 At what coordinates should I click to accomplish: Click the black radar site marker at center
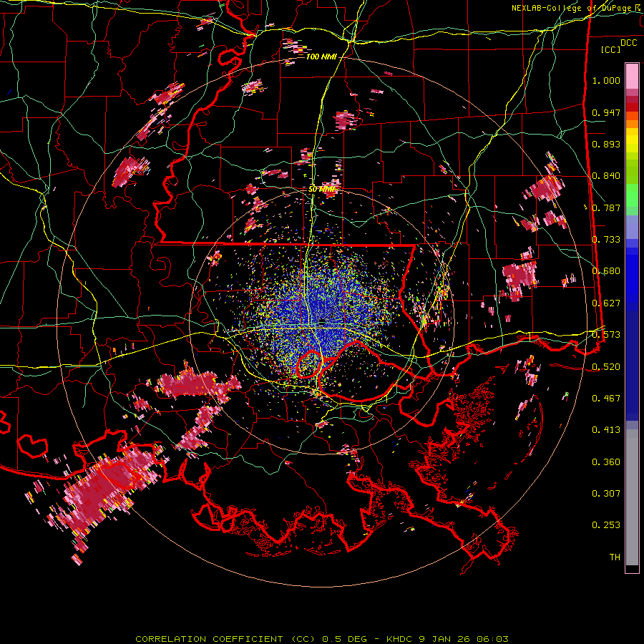(323, 322)
